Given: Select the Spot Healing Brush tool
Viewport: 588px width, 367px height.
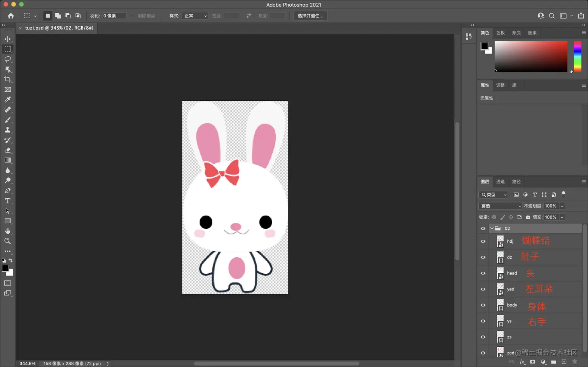Looking at the screenshot, I should [x=8, y=110].
